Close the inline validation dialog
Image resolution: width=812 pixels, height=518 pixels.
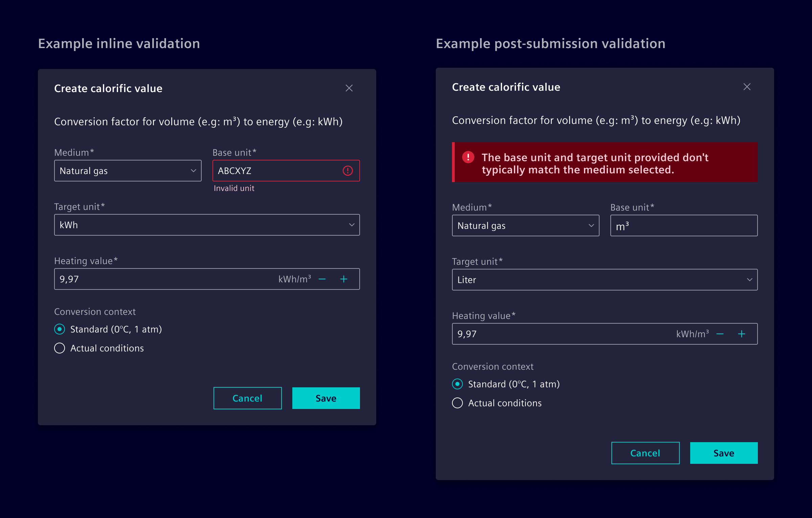[349, 88]
